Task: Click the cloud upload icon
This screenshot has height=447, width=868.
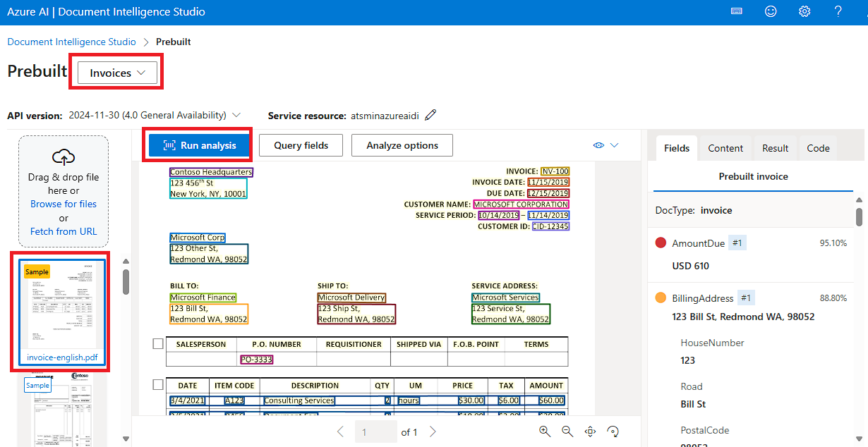Action: pos(64,157)
